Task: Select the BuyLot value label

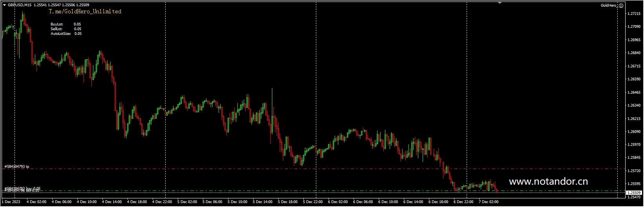Action: (x=77, y=24)
